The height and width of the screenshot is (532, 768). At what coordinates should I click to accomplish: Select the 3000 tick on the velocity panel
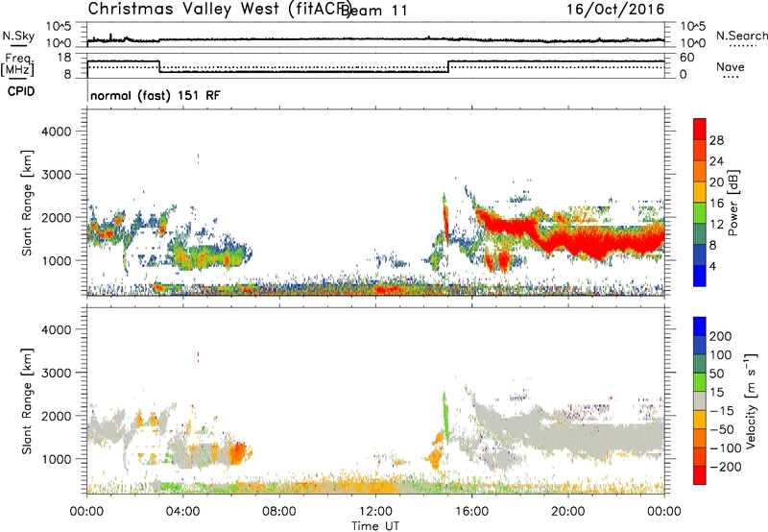(x=57, y=373)
